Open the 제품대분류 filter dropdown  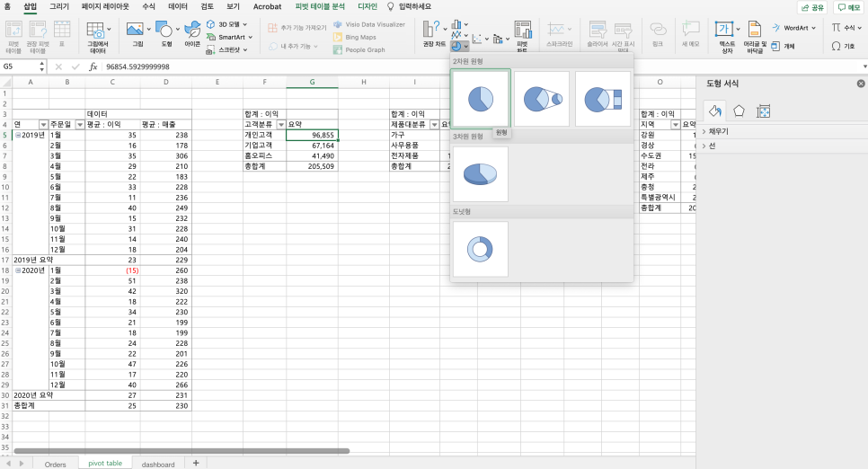435,125
